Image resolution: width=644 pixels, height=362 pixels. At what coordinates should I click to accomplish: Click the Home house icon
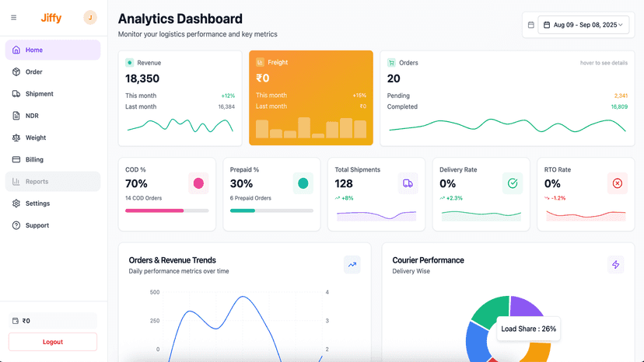16,50
